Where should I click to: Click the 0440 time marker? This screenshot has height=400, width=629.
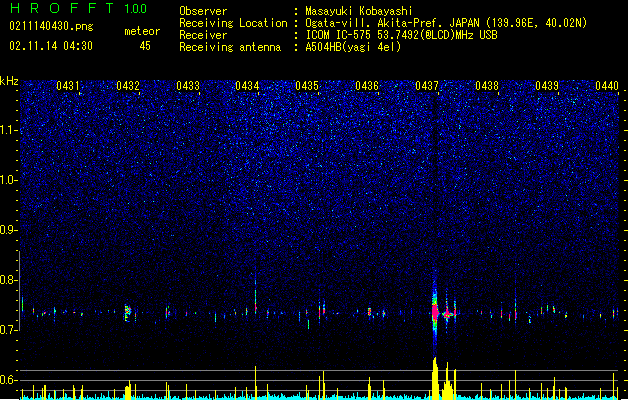pyautogui.click(x=607, y=86)
